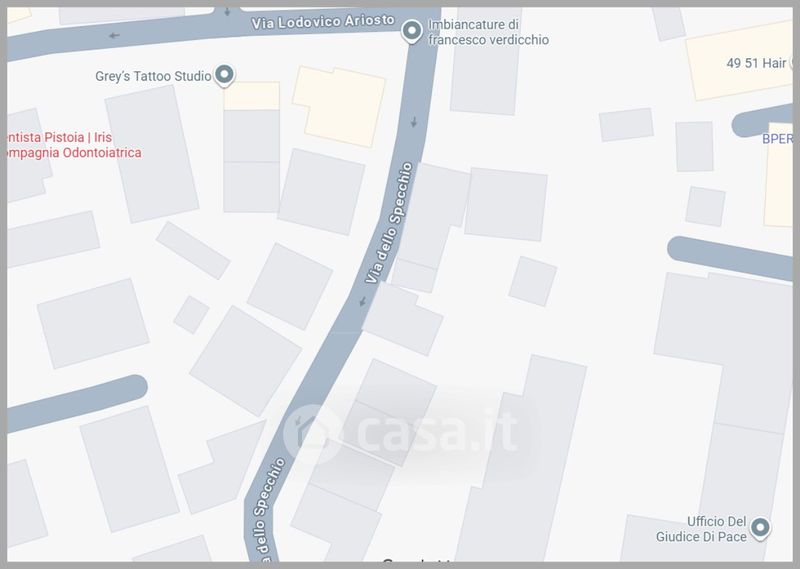Click the BPER bank label
Viewport: 800px width, 569px height.
pyautogui.click(x=778, y=138)
